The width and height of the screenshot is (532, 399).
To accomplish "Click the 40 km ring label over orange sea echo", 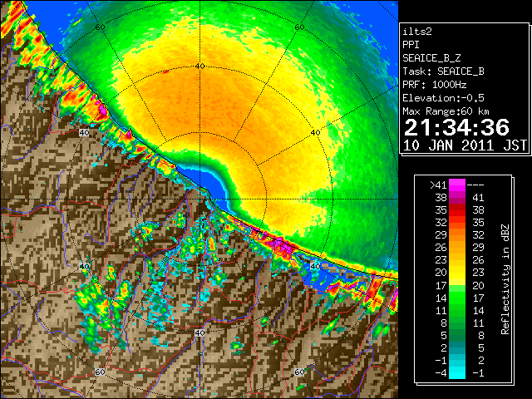I will [x=200, y=66].
